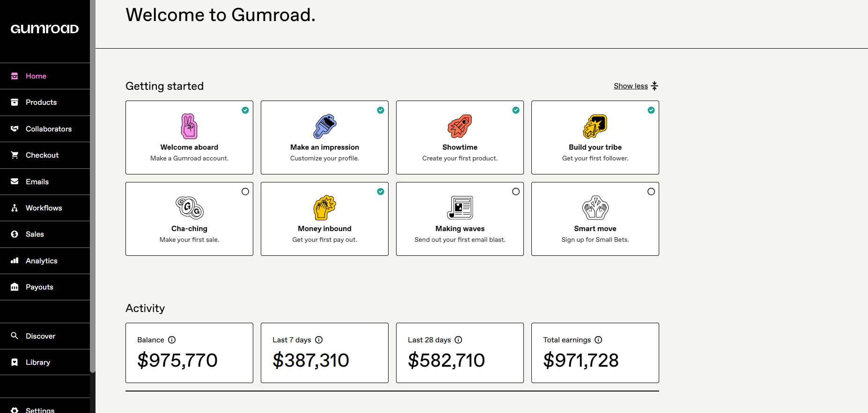Click the Total earnings info icon
Image resolution: width=868 pixels, height=413 pixels.
click(598, 340)
